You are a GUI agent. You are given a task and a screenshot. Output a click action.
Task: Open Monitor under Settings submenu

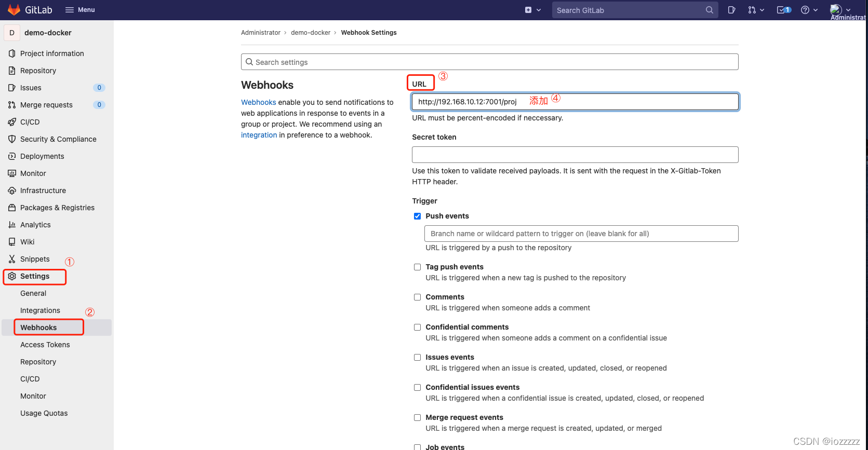[x=33, y=396]
